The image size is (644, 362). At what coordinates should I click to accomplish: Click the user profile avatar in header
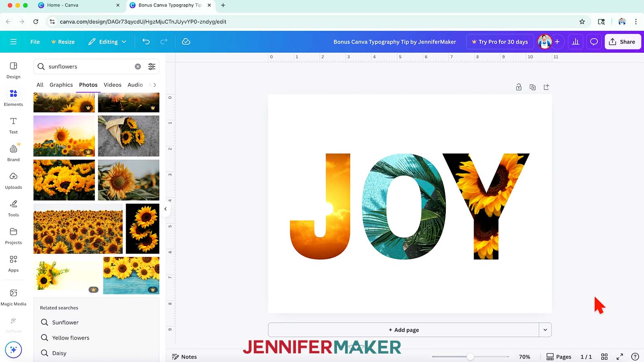(x=544, y=42)
